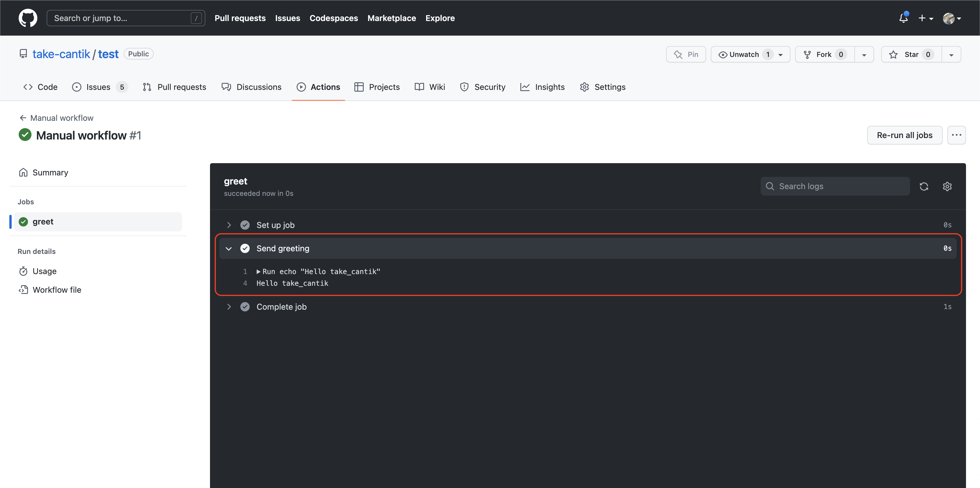Click the GitHub Octocat home logo
Viewport: 980px width, 488px height.
28,18
